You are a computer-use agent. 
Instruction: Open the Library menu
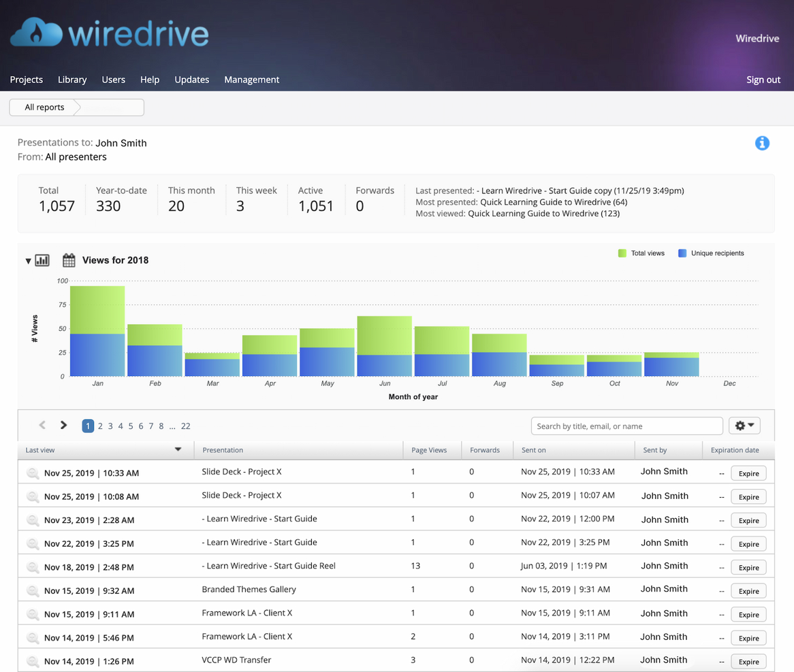pos(72,80)
